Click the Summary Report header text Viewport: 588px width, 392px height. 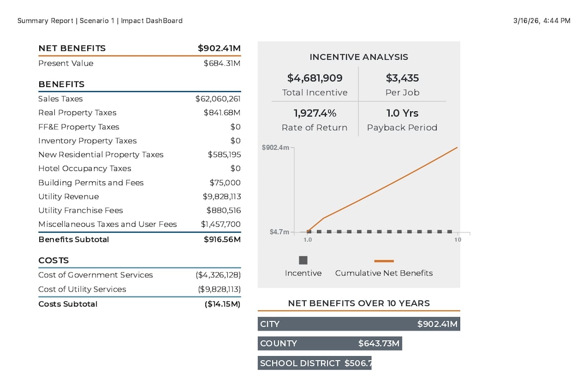pos(100,21)
